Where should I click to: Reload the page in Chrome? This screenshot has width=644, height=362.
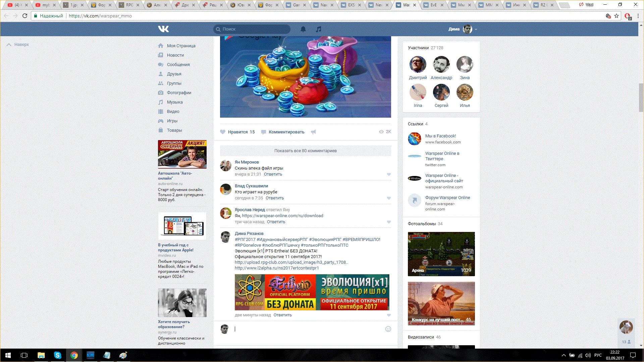25,16
